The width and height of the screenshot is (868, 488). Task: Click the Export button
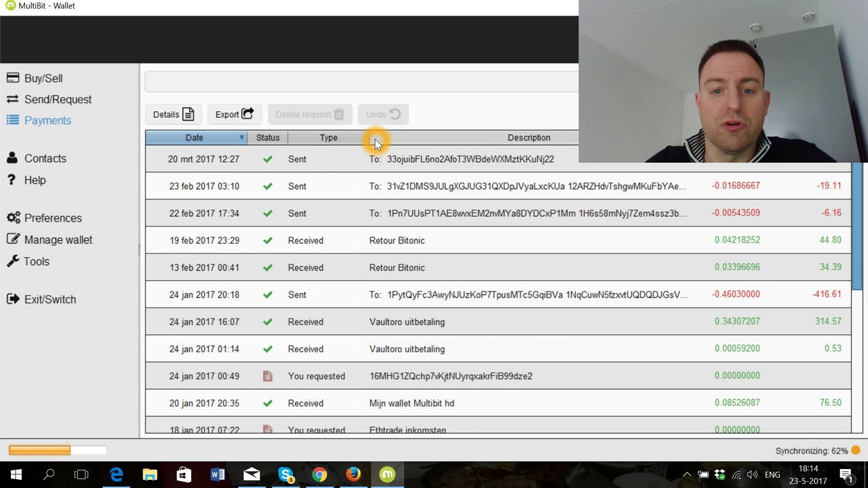tap(235, 115)
